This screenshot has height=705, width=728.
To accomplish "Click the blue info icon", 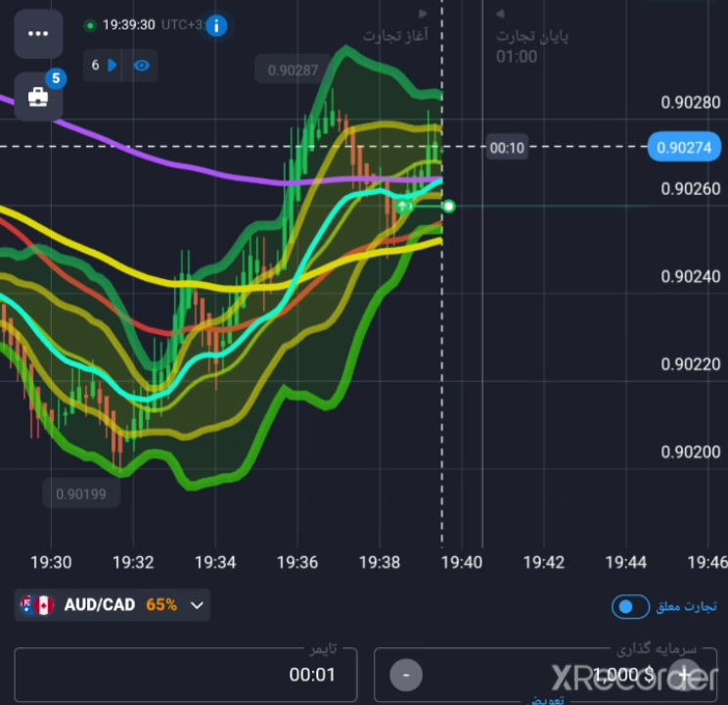I will [216, 26].
